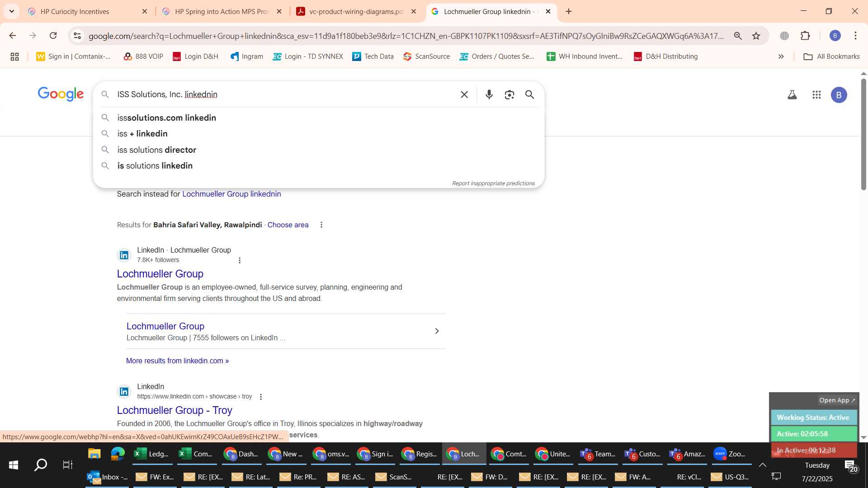Screen dimensions: 868x488
Task: Open Microsoft Edge from taskbar
Action: (x=118, y=454)
